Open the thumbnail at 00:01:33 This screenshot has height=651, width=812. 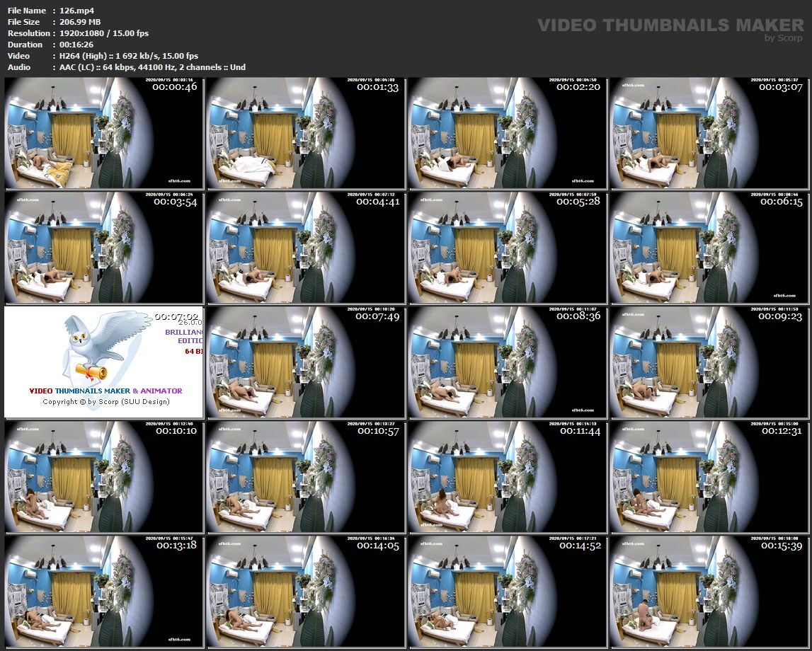coord(306,133)
